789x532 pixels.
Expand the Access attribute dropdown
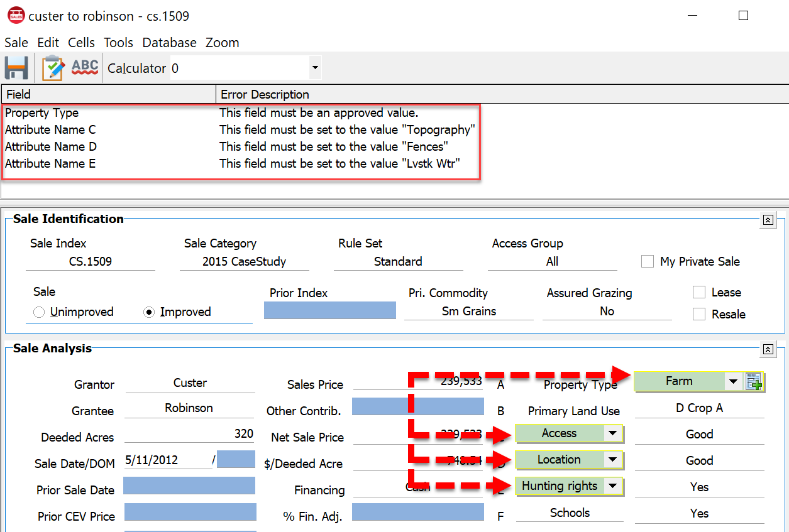pyautogui.click(x=612, y=433)
